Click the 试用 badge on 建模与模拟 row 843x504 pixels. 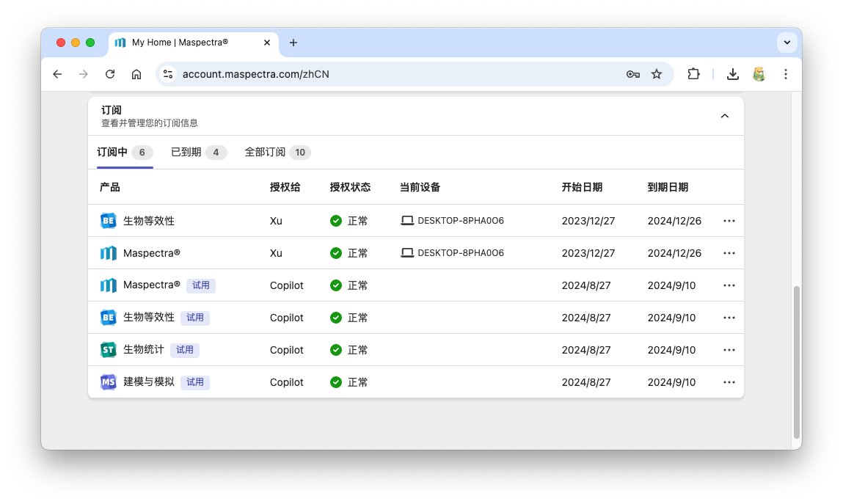click(194, 382)
